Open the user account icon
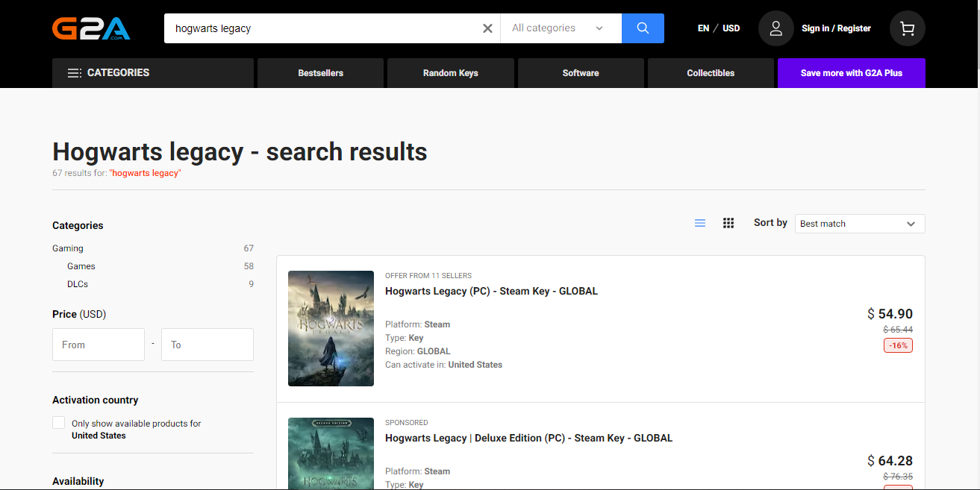 pyautogui.click(x=775, y=28)
